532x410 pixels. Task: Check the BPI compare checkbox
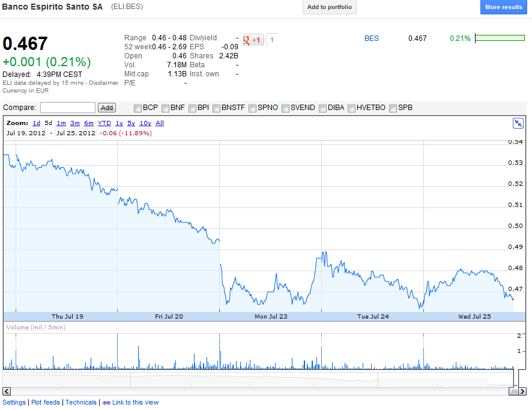click(192, 108)
